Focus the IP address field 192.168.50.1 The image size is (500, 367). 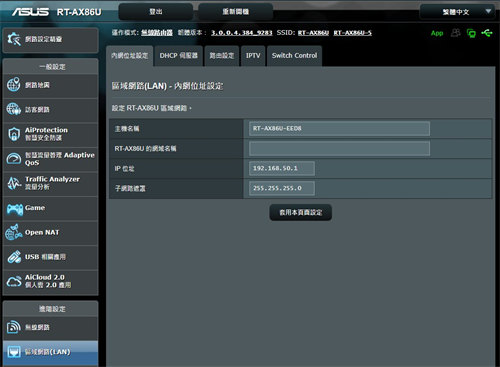pyautogui.click(x=282, y=168)
